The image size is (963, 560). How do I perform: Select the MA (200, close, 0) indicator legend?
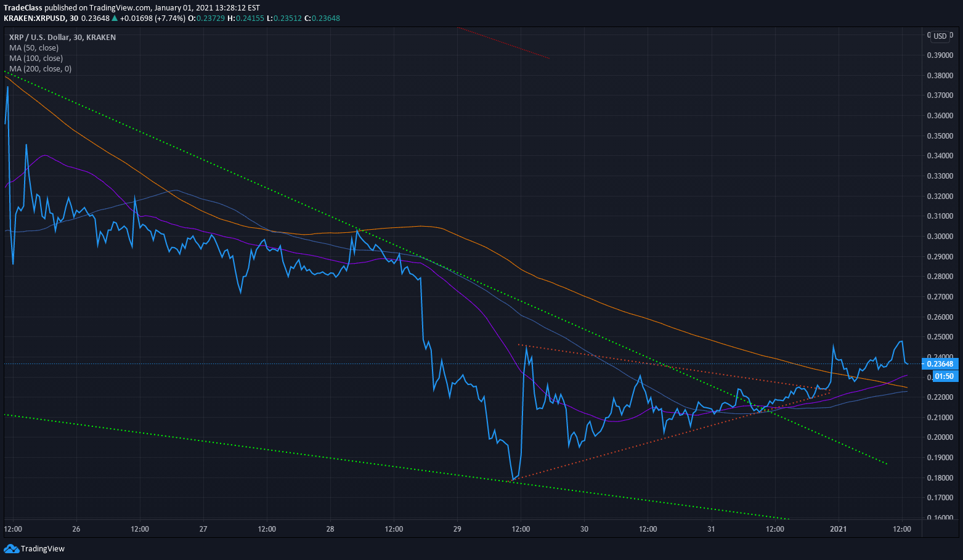(40, 69)
